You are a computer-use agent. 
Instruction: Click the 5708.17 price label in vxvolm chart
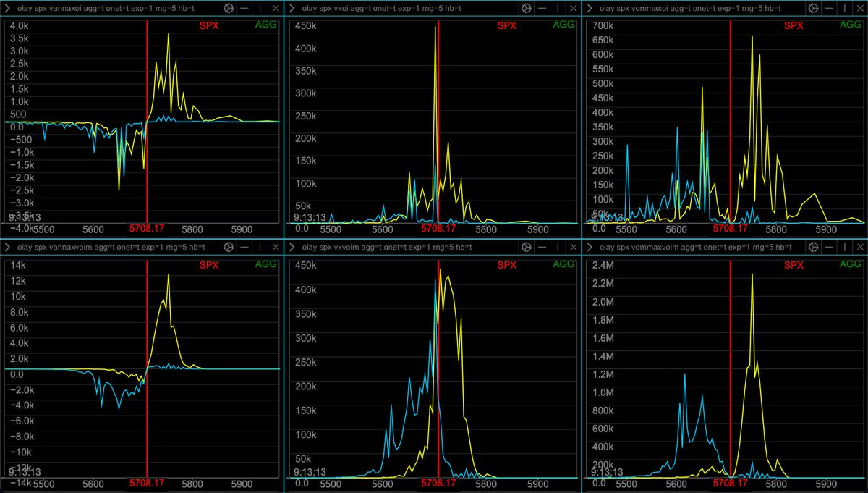pos(438,483)
